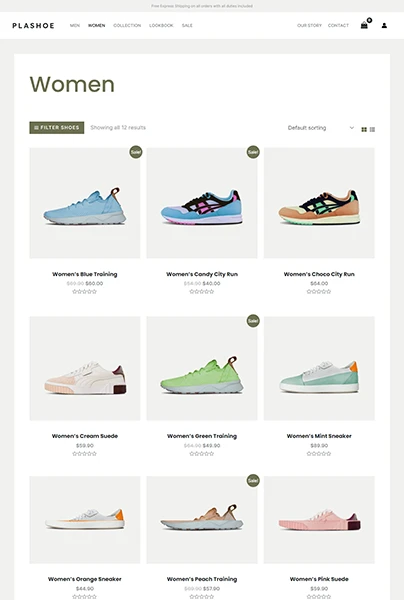Switch to list view layout
Image resolution: width=404 pixels, height=600 pixels.
(372, 130)
